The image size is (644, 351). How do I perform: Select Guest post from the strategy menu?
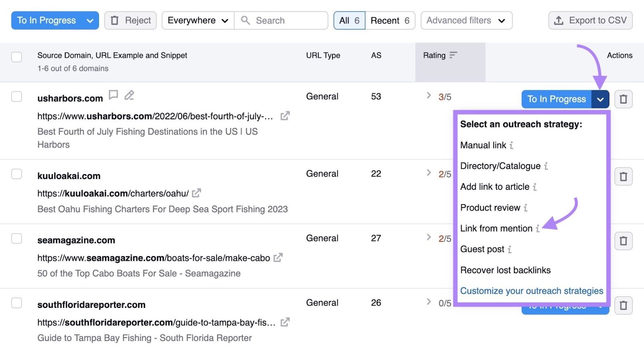click(482, 249)
